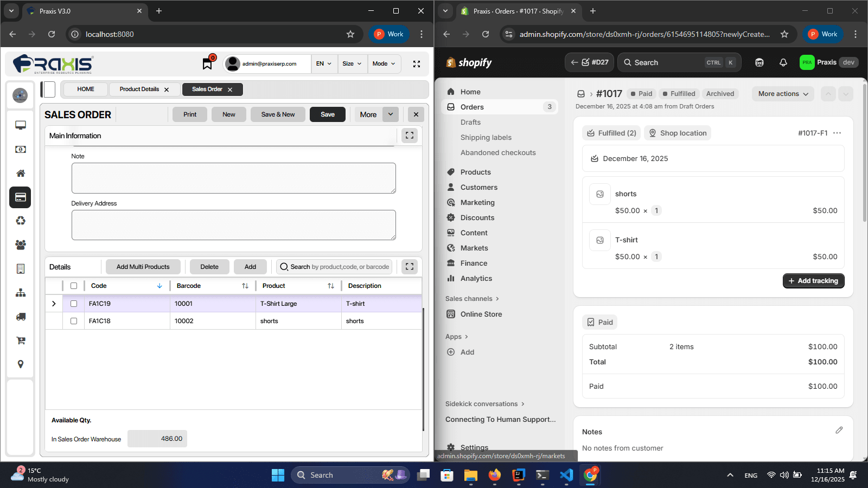Open the Shopify Sidekick assistant icon
Viewport: 868px width, 488px height.
pyautogui.click(x=759, y=62)
